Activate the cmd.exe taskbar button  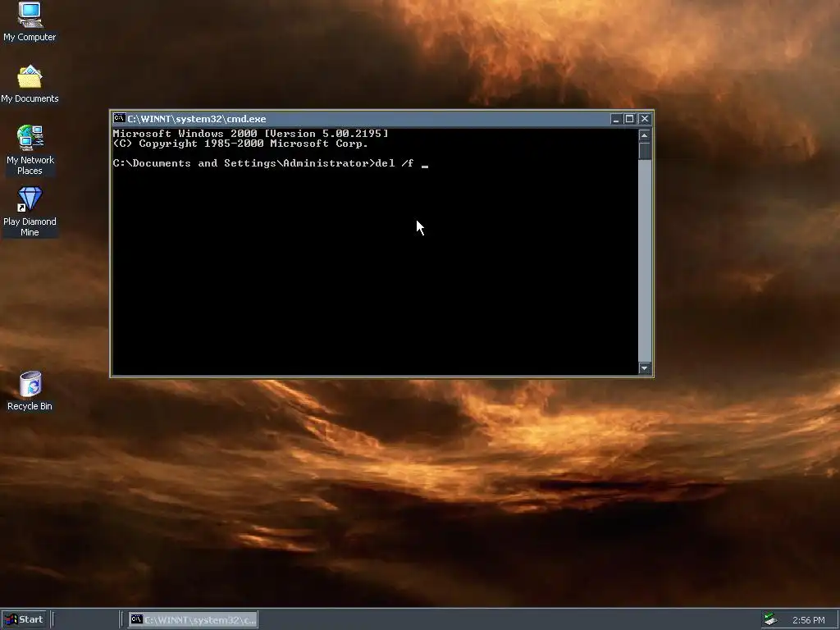(x=193, y=620)
